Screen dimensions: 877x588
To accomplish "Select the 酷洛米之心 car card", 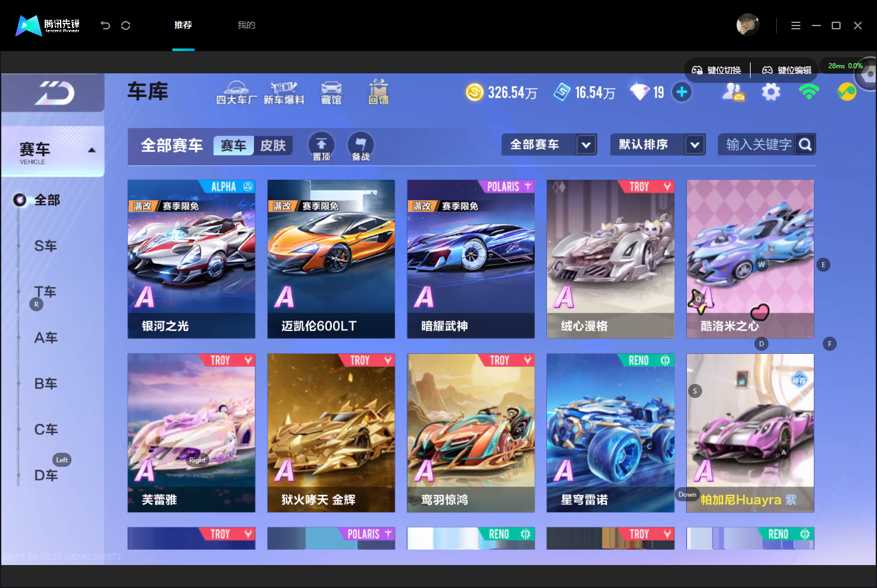I will pyautogui.click(x=751, y=259).
